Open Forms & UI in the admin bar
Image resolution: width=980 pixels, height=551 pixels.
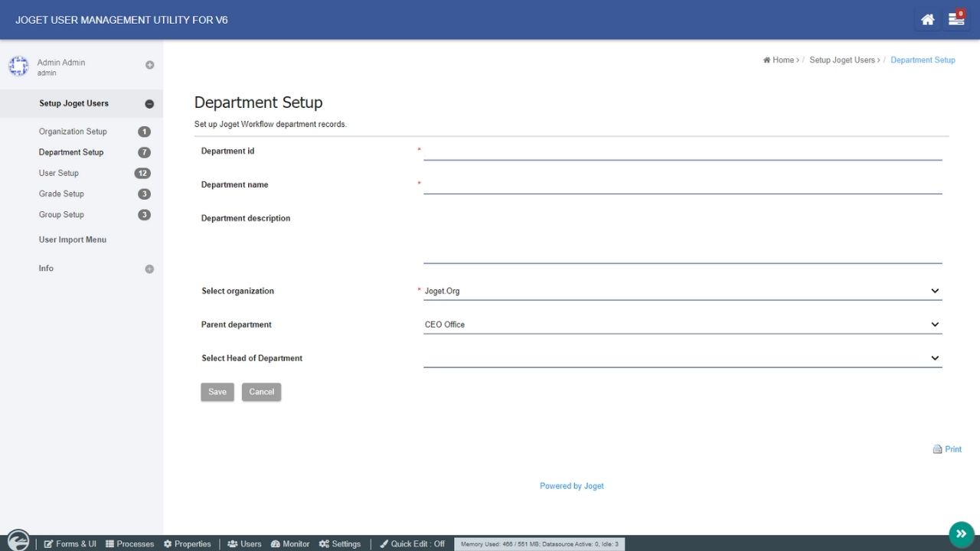click(70, 544)
